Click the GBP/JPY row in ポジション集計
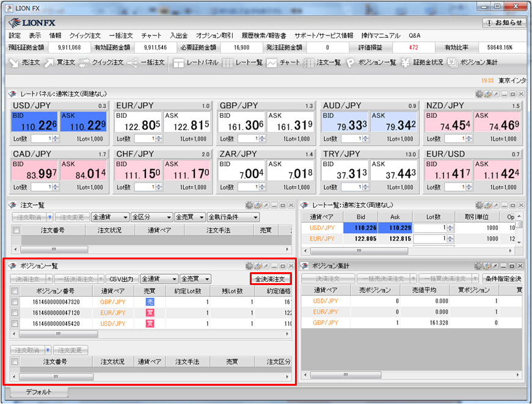 coord(411,323)
